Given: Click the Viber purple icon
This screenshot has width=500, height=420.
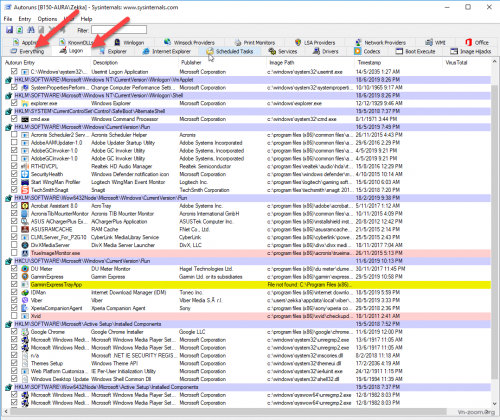Looking at the screenshot, I should 25,300.
